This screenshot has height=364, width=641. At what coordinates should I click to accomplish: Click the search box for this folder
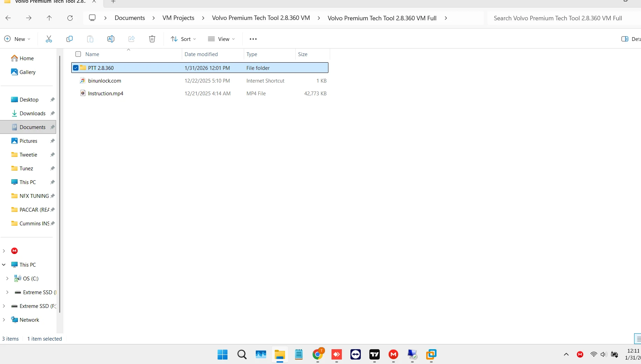(x=558, y=18)
